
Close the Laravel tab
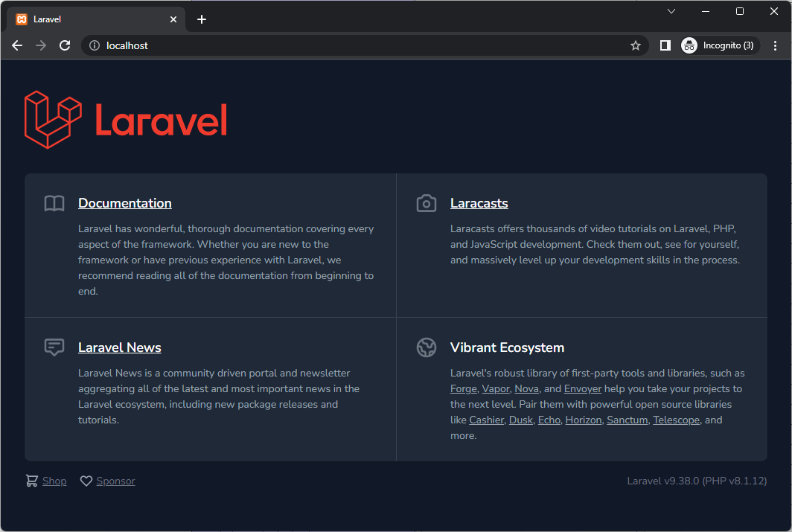click(173, 19)
